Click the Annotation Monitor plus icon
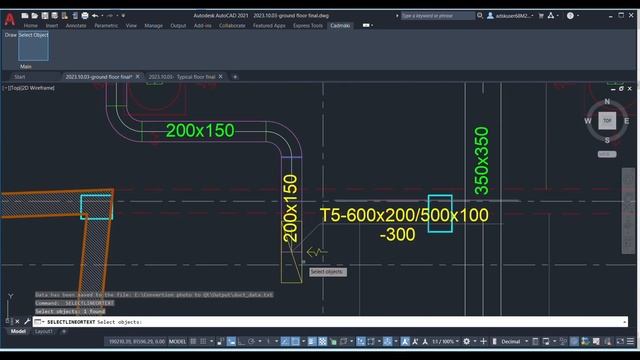The image size is (640, 360). (x=483, y=341)
